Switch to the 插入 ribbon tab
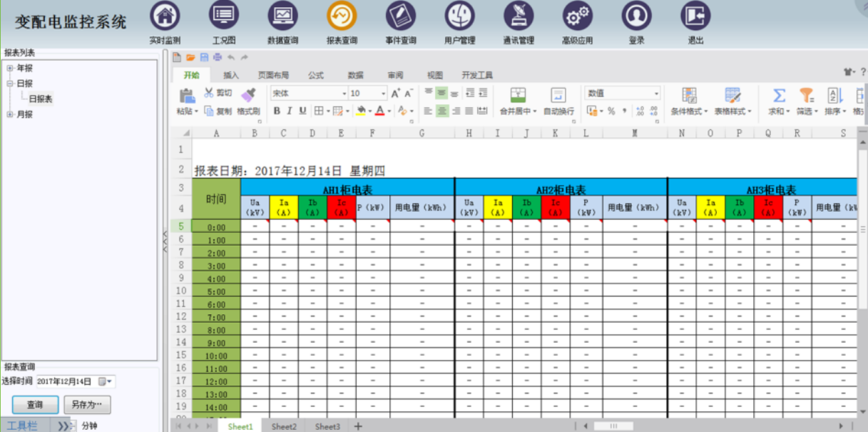 pyautogui.click(x=231, y=75)
